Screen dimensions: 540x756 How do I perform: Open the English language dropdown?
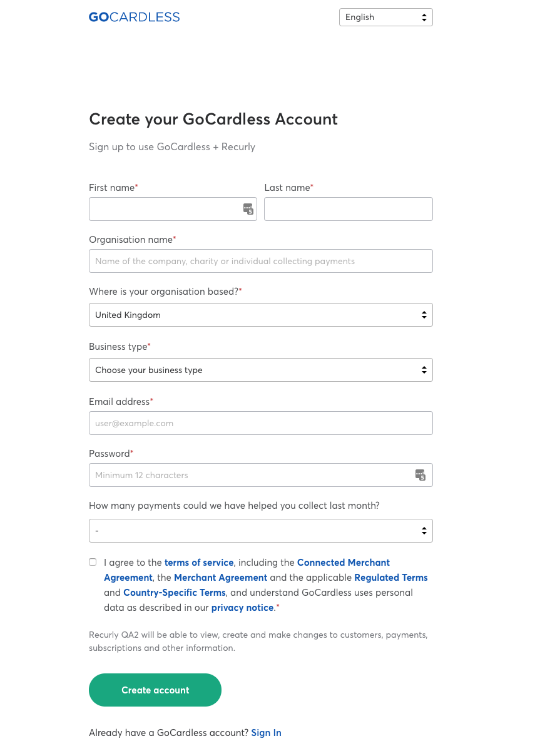385,18
